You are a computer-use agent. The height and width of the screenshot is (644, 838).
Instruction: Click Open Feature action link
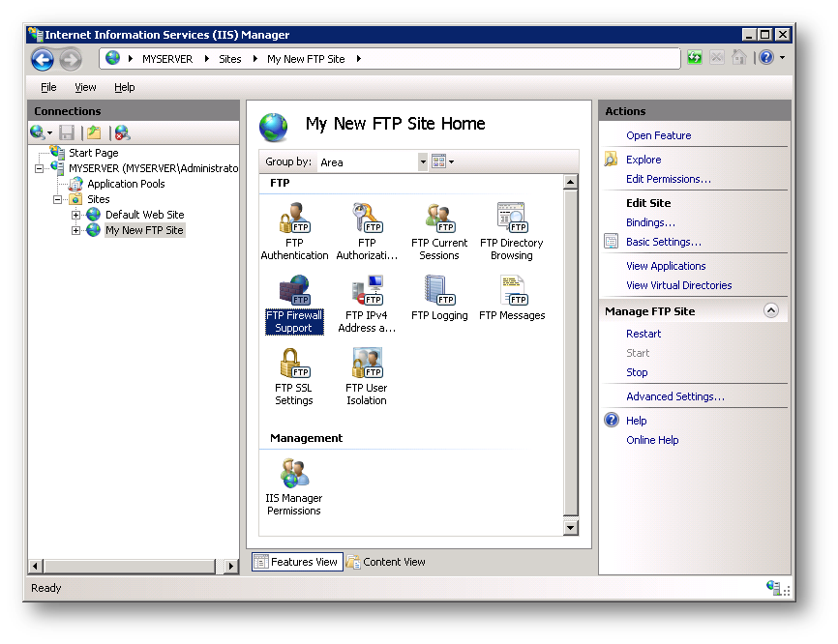tap(658, 135)
